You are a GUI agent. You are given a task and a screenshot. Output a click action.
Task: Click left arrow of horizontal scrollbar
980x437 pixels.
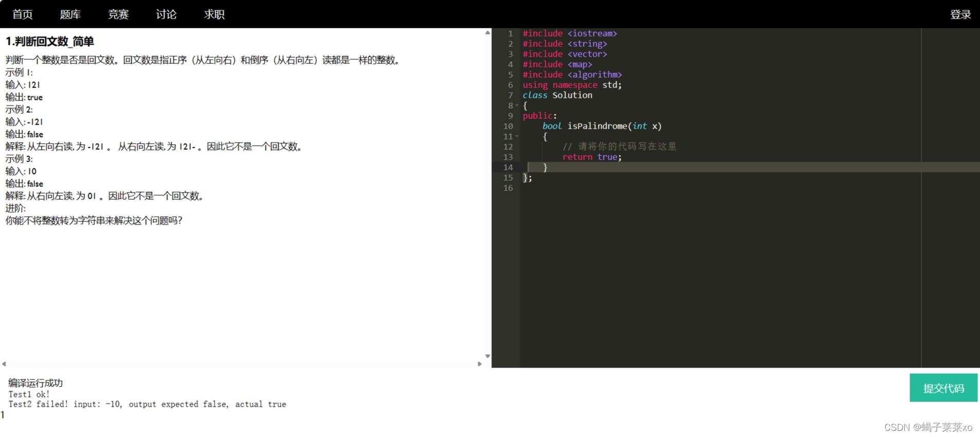click(4, 364)
